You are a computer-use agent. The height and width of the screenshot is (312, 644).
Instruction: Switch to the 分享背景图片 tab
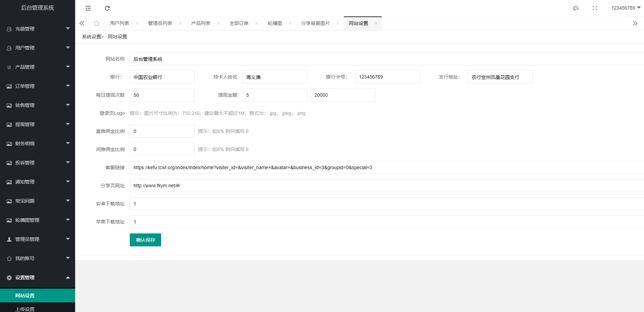point(316,23)
